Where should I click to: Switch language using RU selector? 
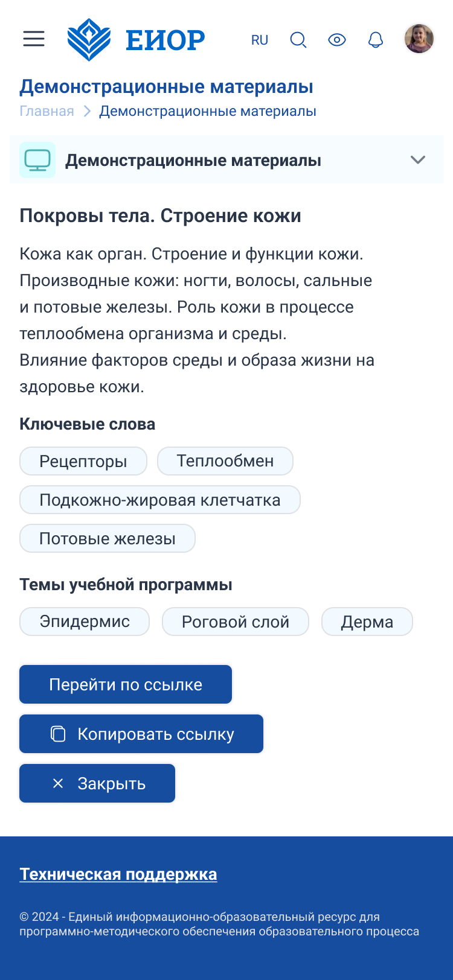(260, 40)
